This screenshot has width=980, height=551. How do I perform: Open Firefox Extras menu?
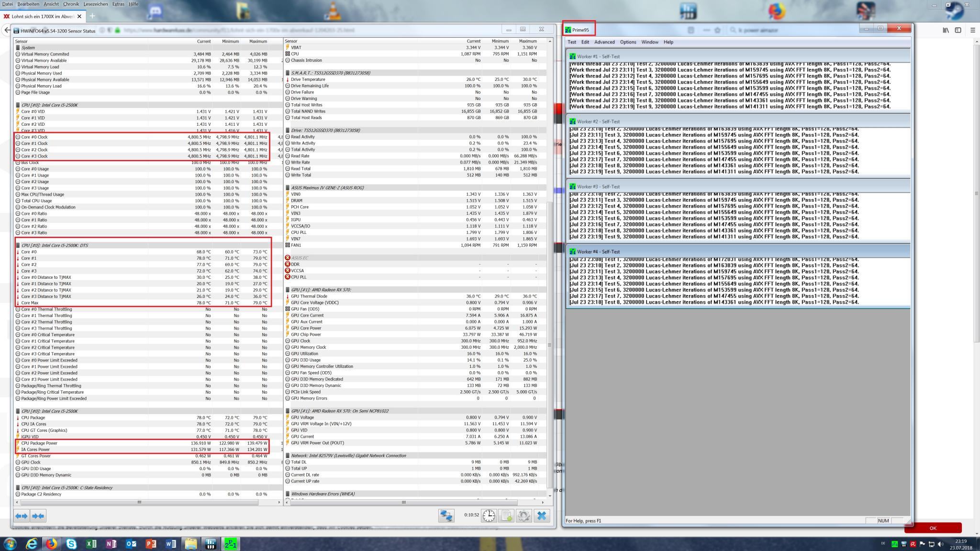tap(118, 4)
